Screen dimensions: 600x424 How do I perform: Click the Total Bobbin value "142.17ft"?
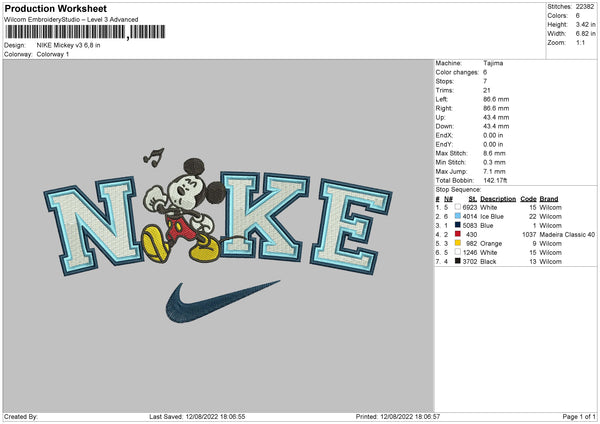click(x=495, y=181)
